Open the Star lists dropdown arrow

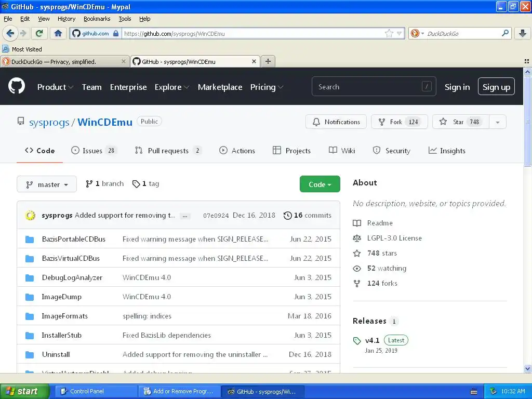pos(497,122)
